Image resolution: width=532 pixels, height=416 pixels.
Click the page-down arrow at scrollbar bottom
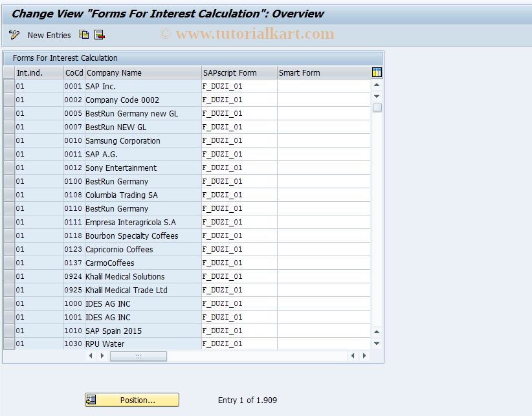click(377, 344)
